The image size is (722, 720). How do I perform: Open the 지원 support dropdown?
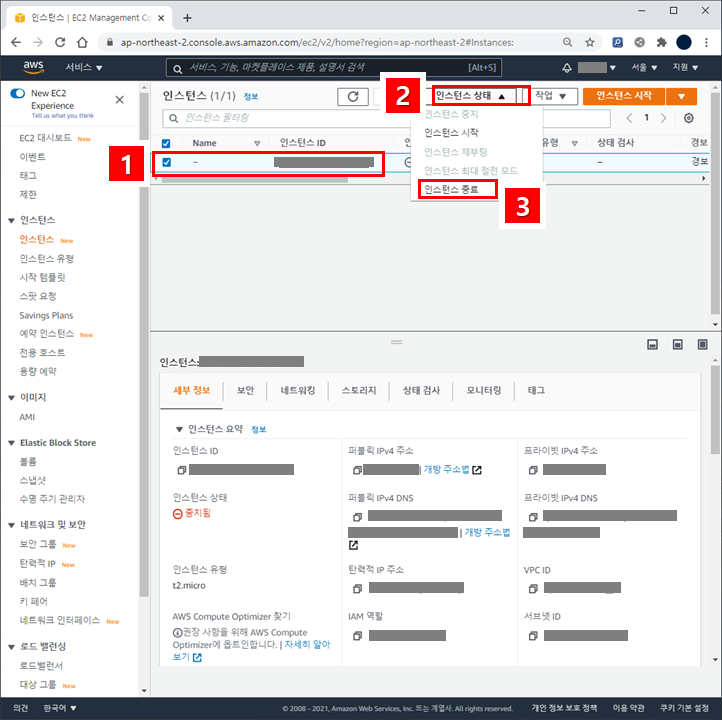[685, 68]
